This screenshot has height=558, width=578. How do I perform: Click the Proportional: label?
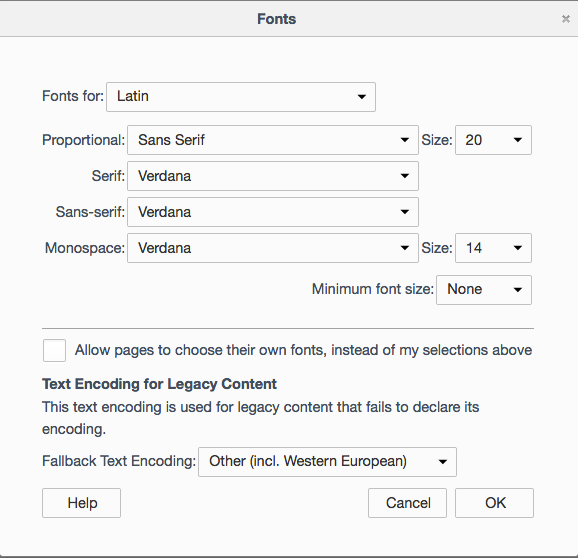tap(84, 140)
